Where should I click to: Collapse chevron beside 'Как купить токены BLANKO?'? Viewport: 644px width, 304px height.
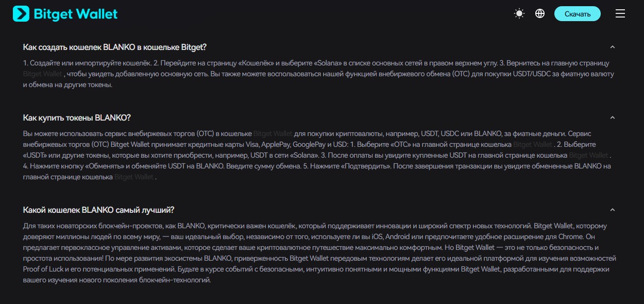click(613, 117)
